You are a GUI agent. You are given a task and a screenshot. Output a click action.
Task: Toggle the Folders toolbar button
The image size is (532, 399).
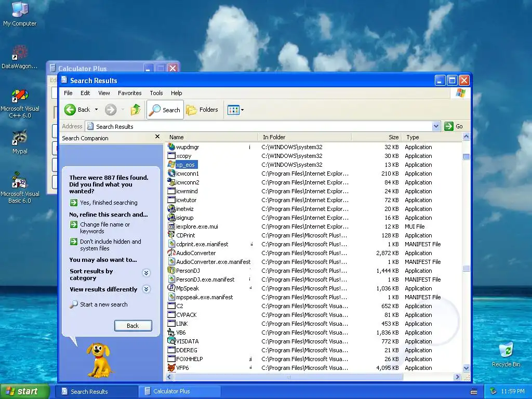pos(203,110)
